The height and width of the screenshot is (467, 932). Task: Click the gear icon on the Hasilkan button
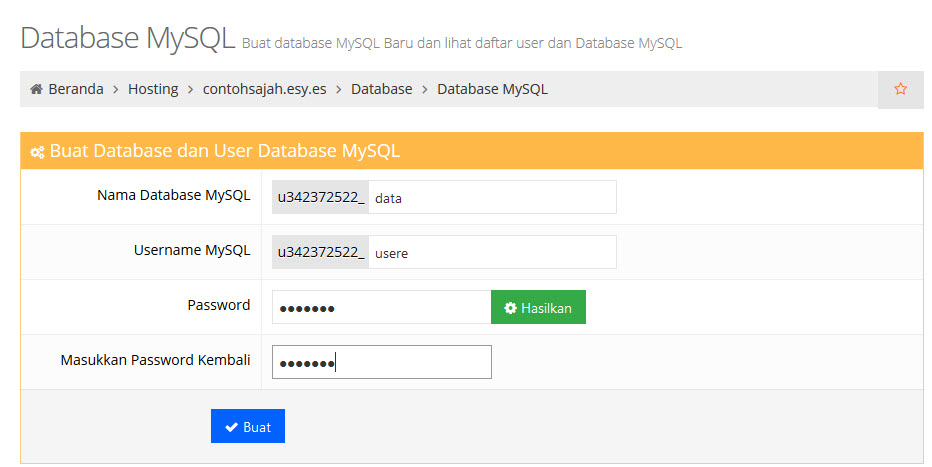(510, 308)
